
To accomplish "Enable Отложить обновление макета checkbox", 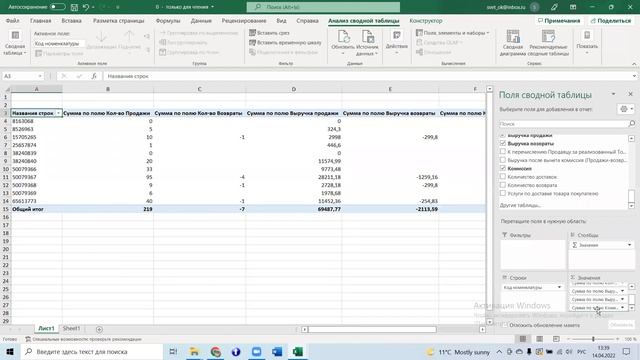I will coord(505,325).
